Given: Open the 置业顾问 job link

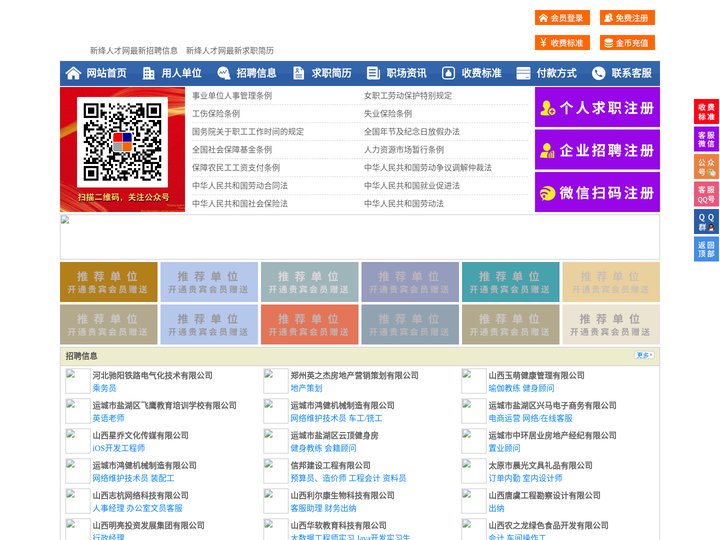Looking at the screenshot, I should 504,448.
